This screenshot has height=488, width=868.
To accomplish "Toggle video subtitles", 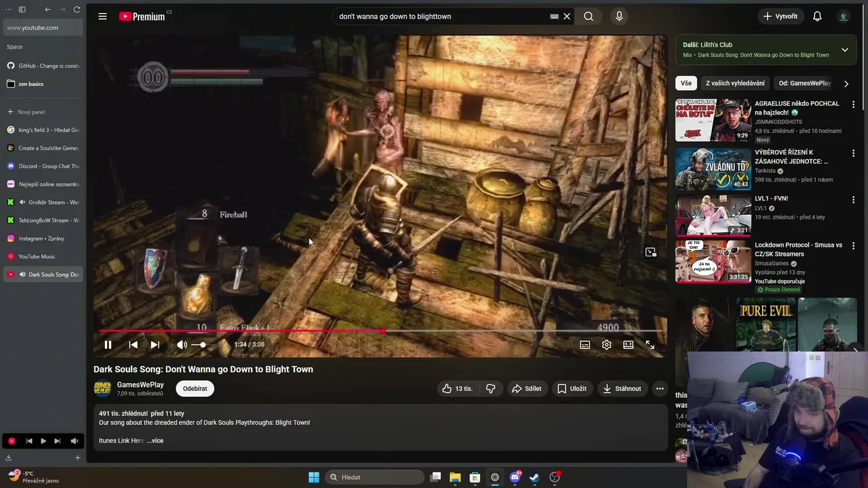I will pos(585,344).
